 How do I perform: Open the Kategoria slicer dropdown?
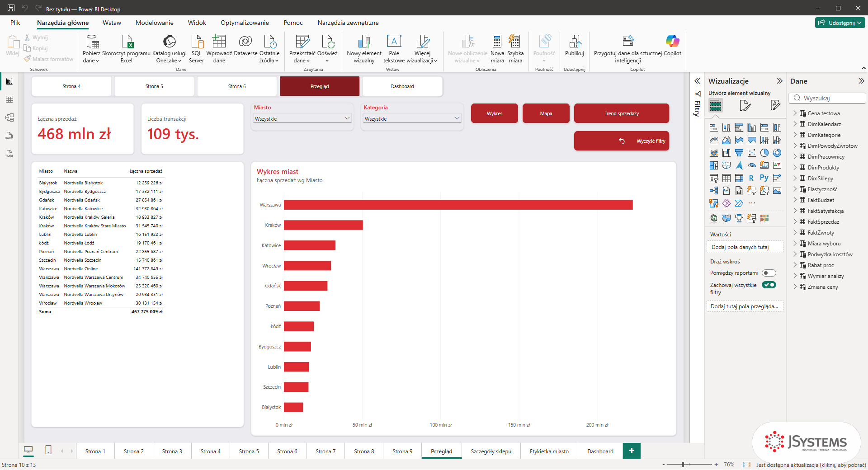412,118
